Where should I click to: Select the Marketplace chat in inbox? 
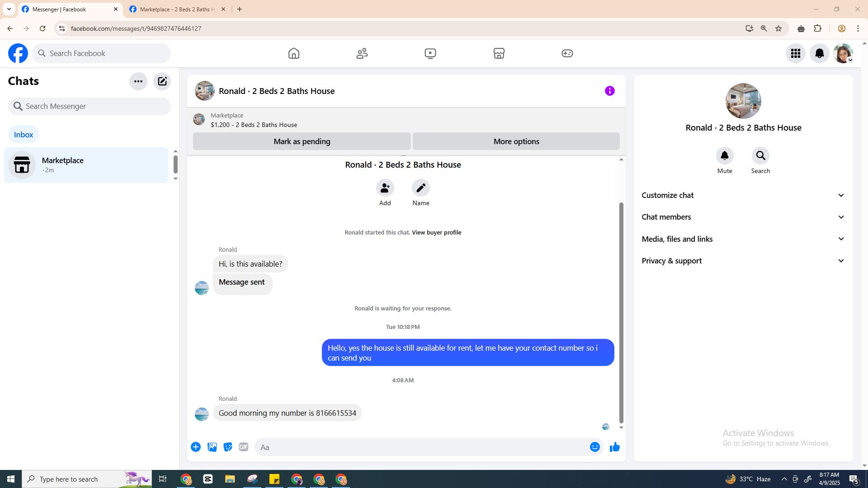(x=86, y=165)
